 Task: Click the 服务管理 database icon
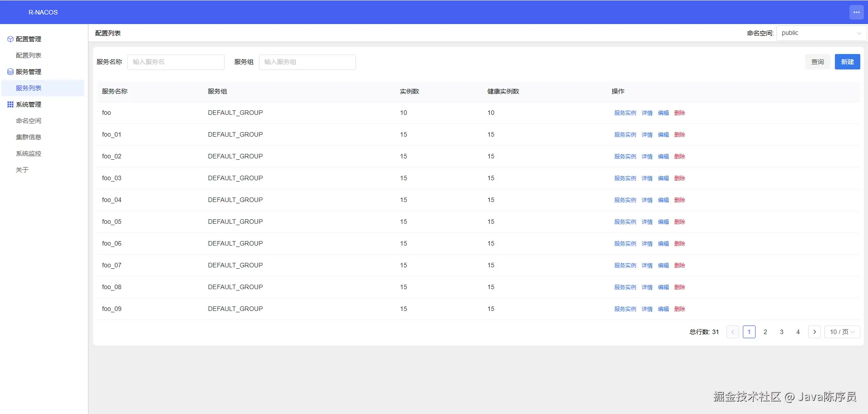point(10,72)
